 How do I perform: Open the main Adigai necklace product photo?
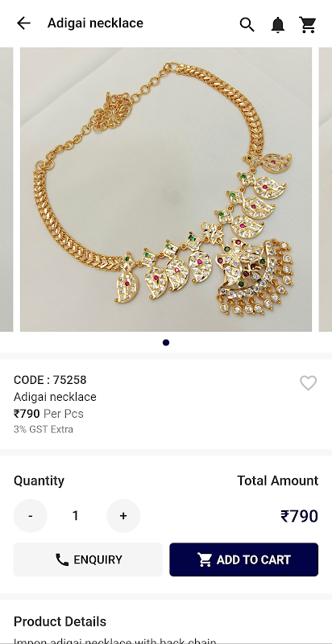pos(166,189)
